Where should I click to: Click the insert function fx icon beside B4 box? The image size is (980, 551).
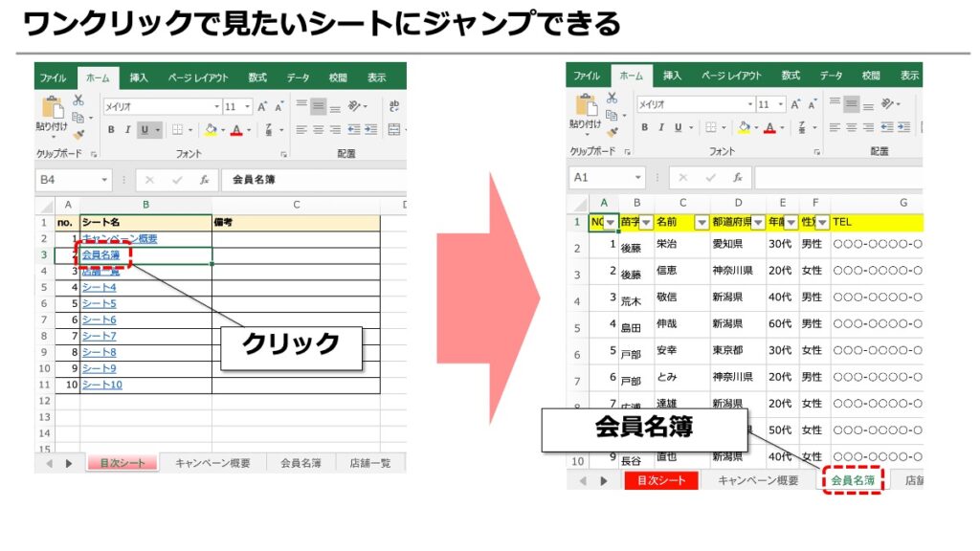click(205, 180)
